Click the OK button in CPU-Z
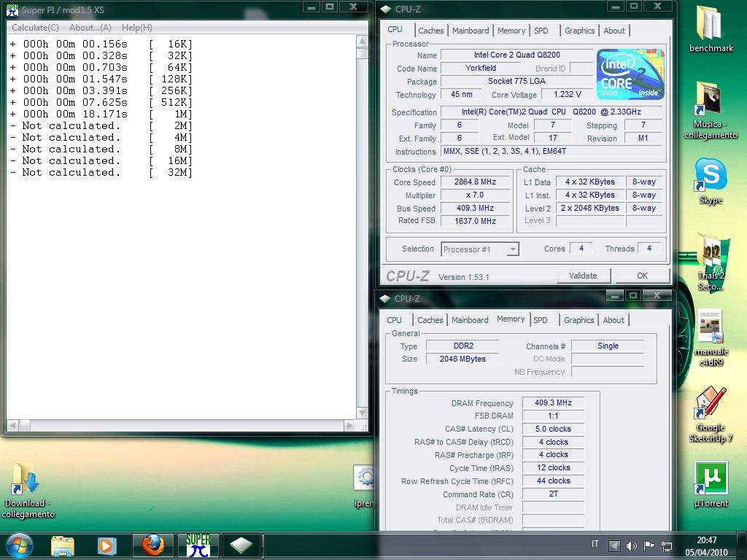747x560 pixels. 642,276
